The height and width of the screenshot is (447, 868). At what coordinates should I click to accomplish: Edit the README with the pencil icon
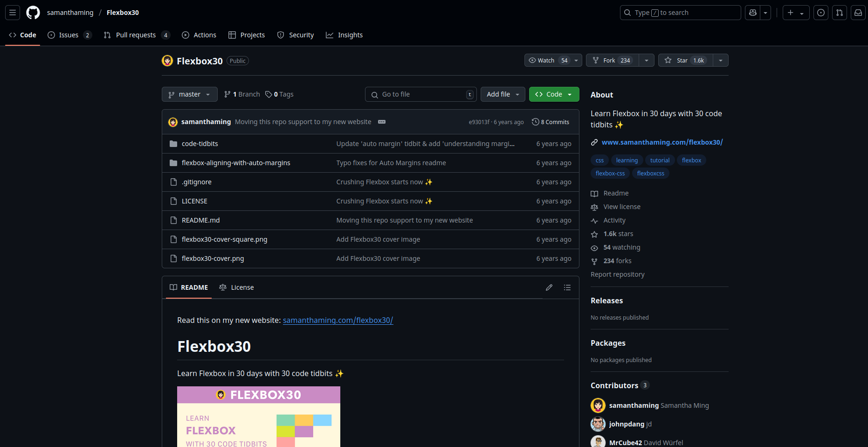(x=549, y=287)
